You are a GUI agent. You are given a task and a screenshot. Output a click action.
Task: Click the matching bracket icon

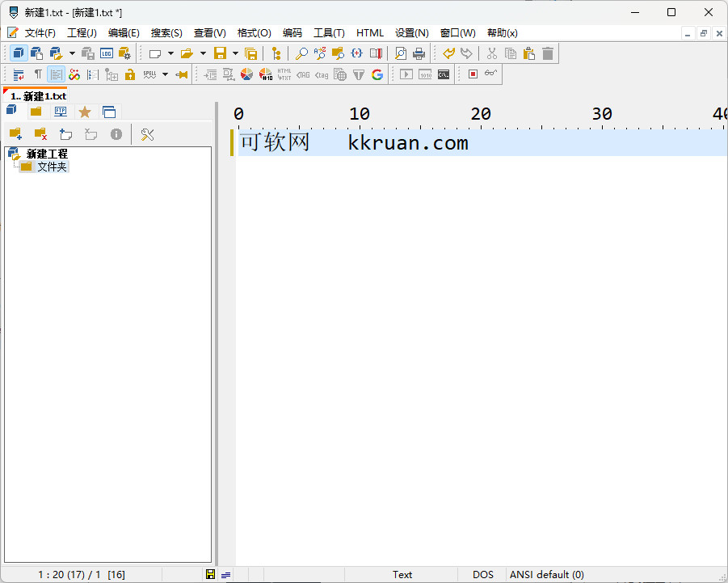356,53
